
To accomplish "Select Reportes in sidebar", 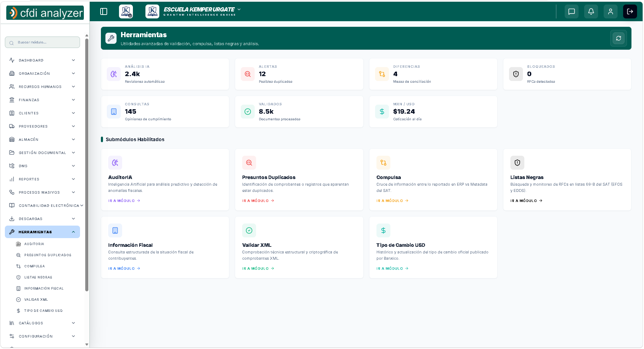I will [42, 179].
